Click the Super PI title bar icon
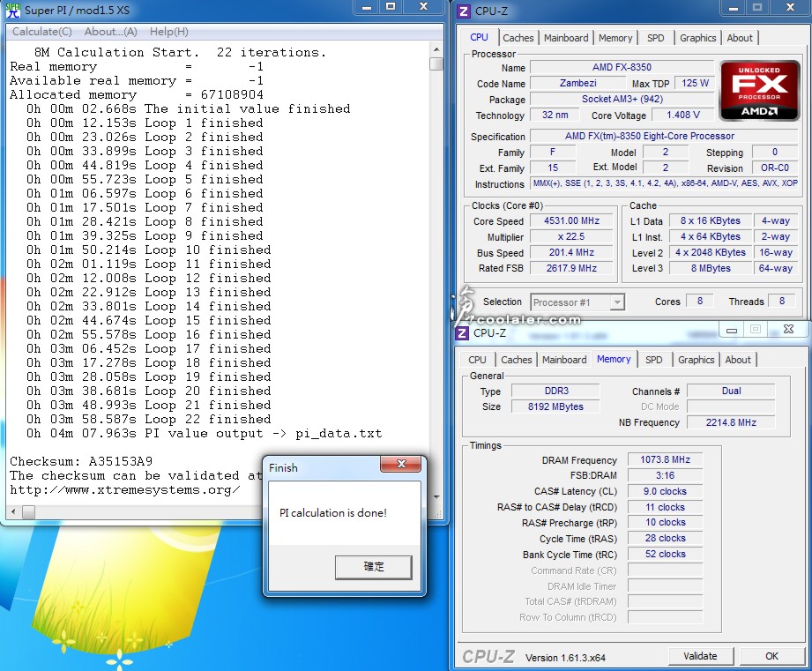The height and width of the screenshot is (671, 812). (13, 10)
